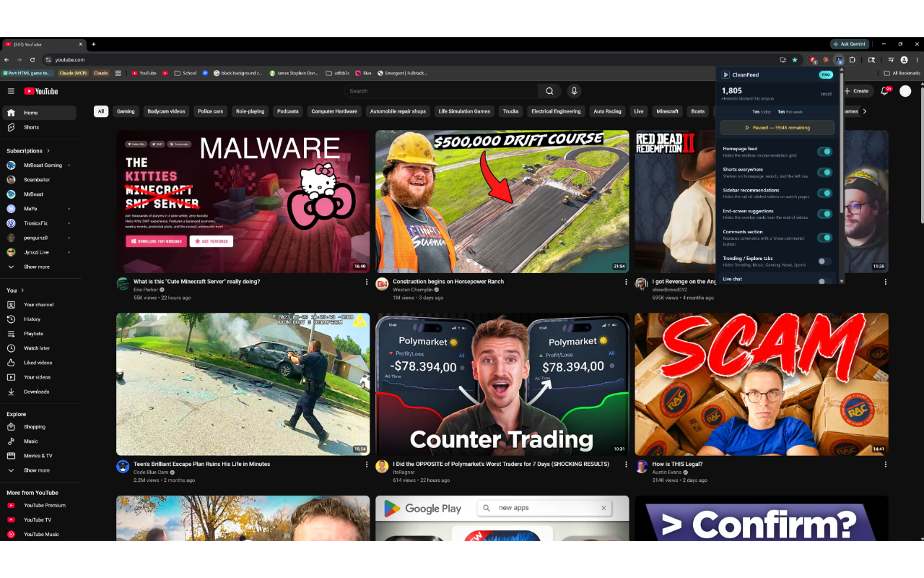Open the YouTube account avatar menu
Screen dimensions: 924x578
(x=905, y=91)
